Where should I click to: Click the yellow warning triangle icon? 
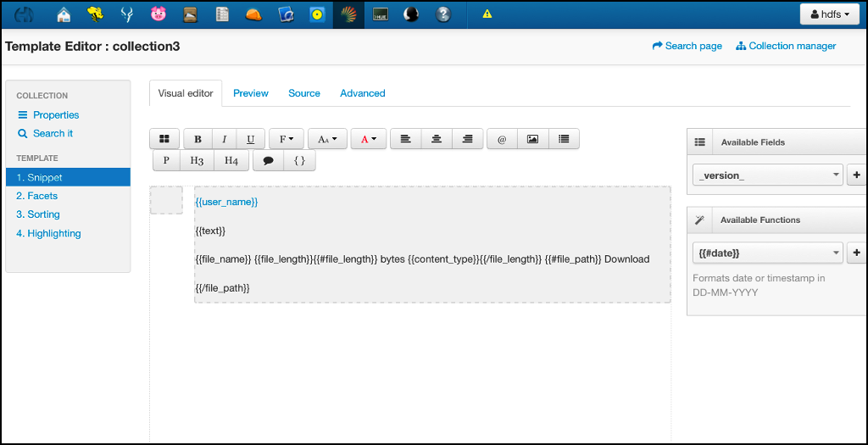click(487, 14)
